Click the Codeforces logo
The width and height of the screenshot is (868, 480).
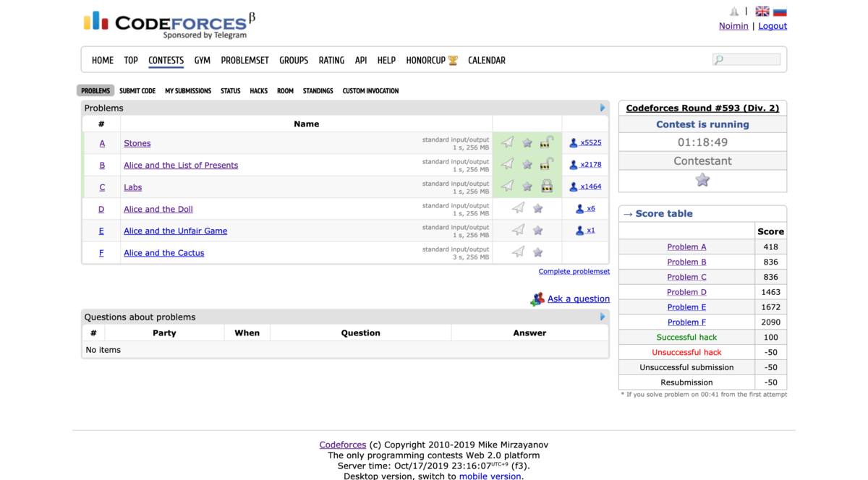[170, 25]
